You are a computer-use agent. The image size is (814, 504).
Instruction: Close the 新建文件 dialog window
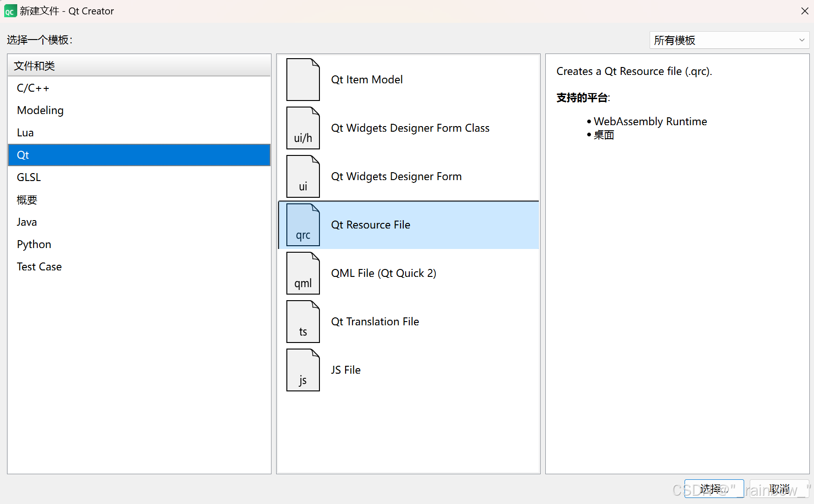pos(804,11)
